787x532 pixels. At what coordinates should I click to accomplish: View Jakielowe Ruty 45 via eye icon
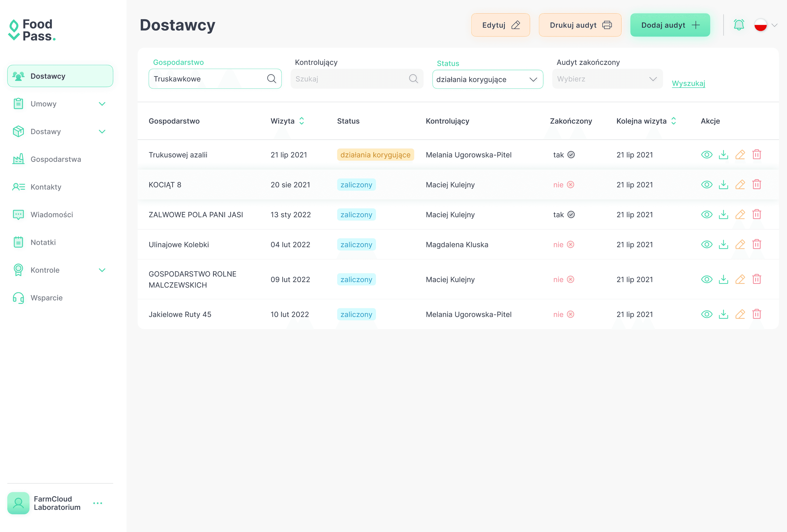(706, 314)
